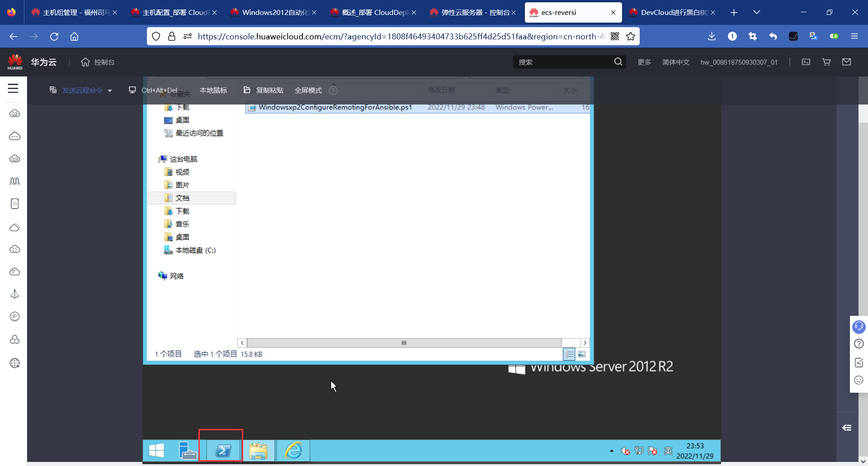Show hidden tray icons arrow
The image size is (868, 466).
click(612, 451)
